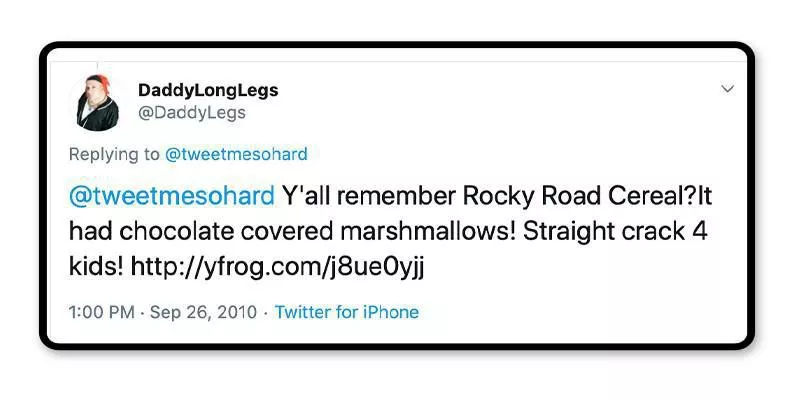800x400 pixels.
Task: Open the Twitter for iPhone source link
Action: 347,312
